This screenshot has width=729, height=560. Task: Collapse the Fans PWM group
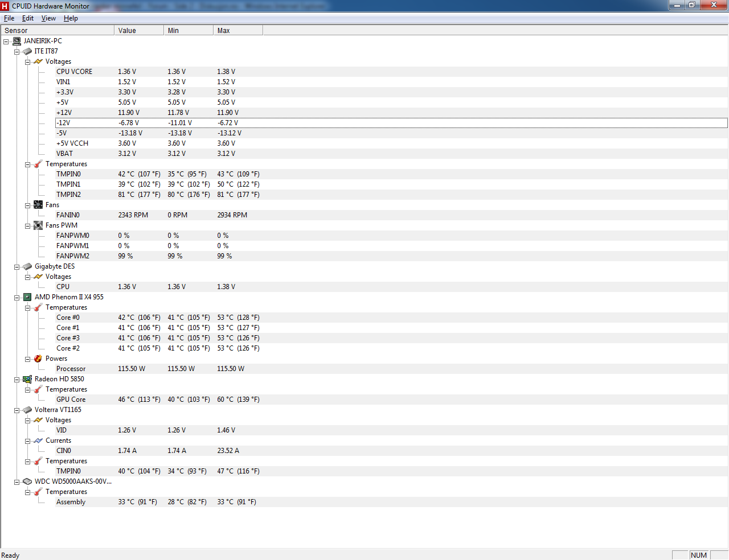pos(27,226)
